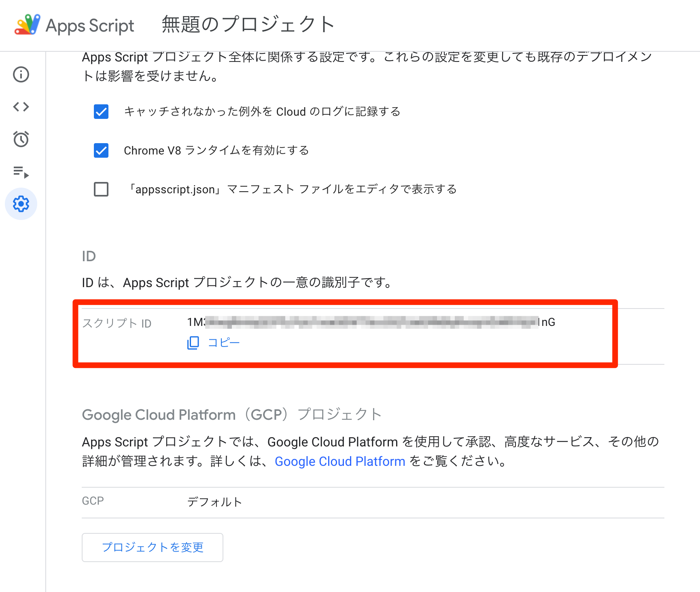
Task: Open the Google Cloud Platform link
Action: 340,461
